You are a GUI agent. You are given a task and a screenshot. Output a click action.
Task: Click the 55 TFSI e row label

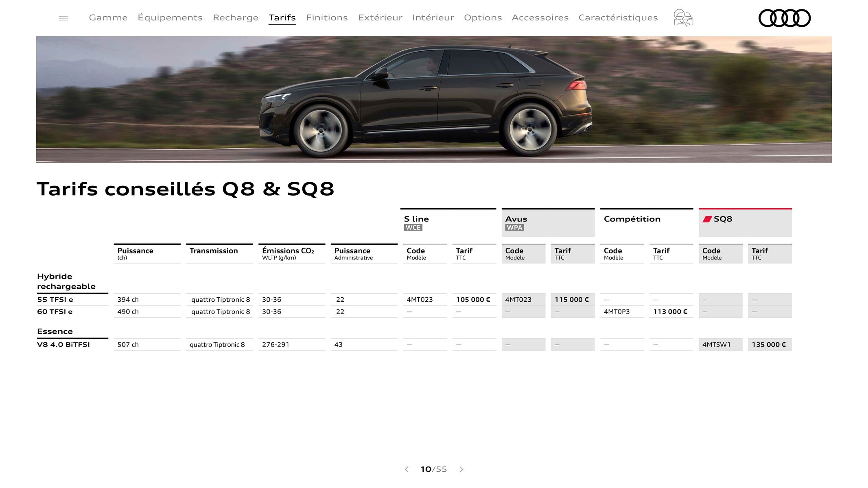coord(55,299)
